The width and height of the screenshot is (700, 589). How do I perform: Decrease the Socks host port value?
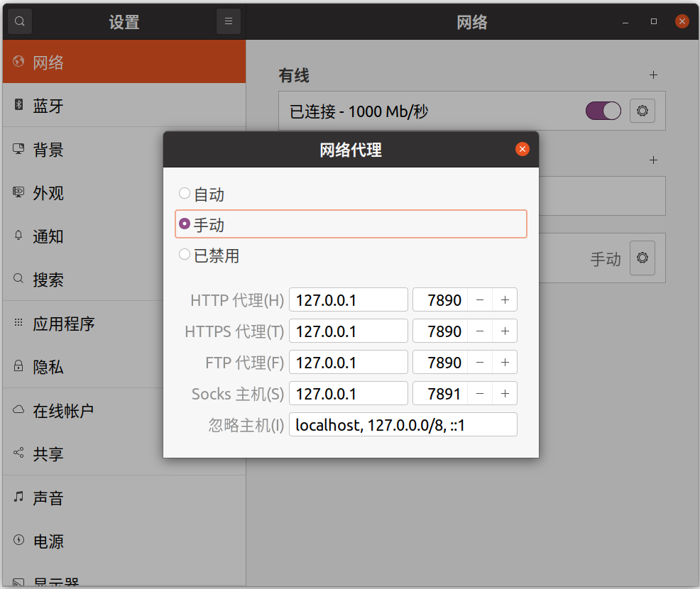[x=480, y=394]
